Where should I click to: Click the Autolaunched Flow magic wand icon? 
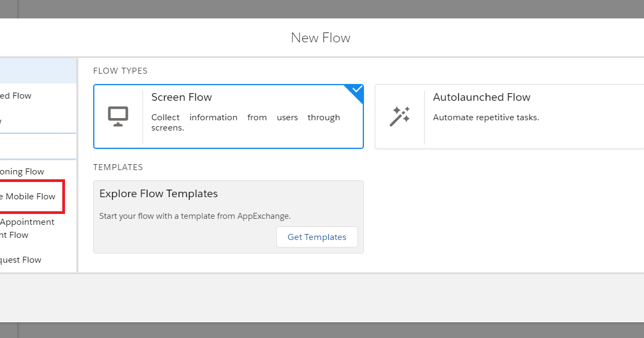[x=400, y=116]
